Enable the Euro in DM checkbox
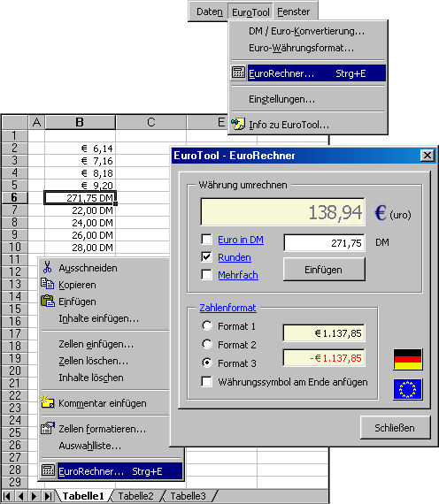Image resolution: width=439 pixels, height=504 pixels. (206, 239)
